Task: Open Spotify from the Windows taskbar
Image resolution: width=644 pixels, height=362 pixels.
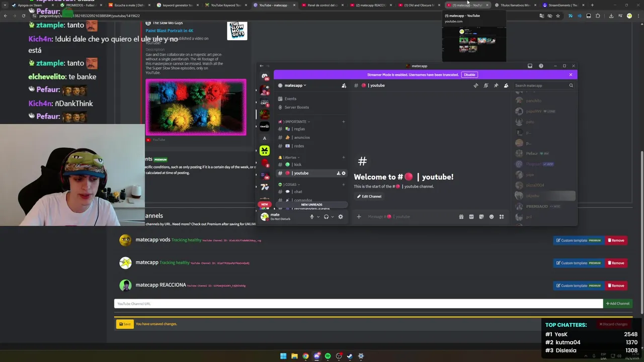Action: tap(328, 356)
